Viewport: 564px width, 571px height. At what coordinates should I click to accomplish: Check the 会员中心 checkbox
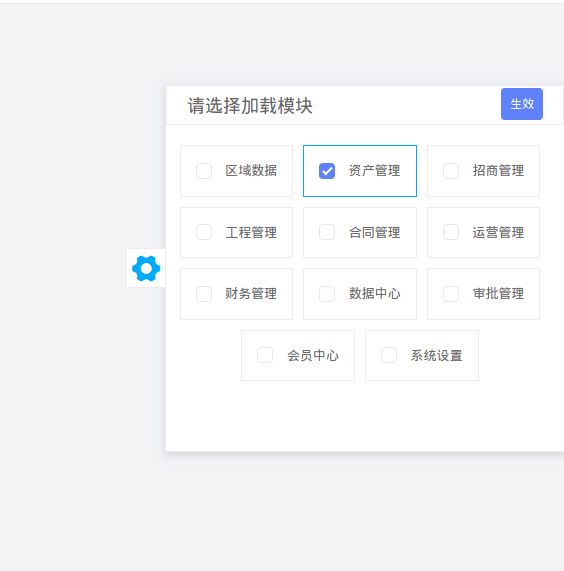265,355
